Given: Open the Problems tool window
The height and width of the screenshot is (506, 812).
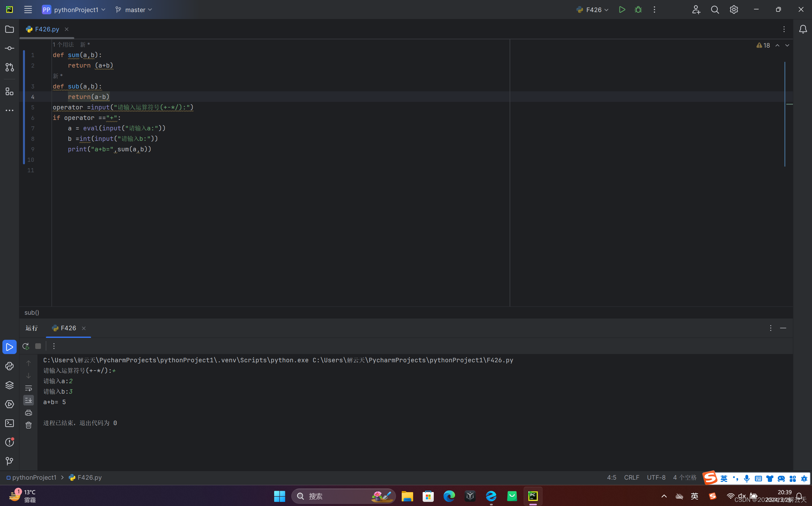Looking at the screenshot, I should [x=10, y=442].
